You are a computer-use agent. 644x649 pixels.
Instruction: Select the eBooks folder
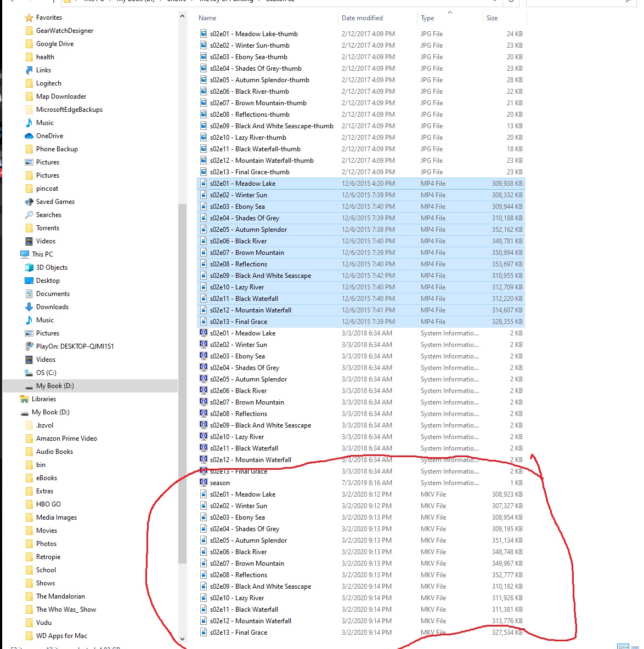(47, 477)
